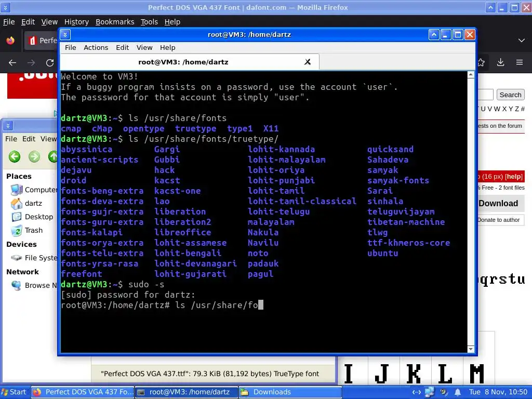Screen dimensions: 532x399
Task: Click Firefox forward arrow button
Action: (31, 62)
